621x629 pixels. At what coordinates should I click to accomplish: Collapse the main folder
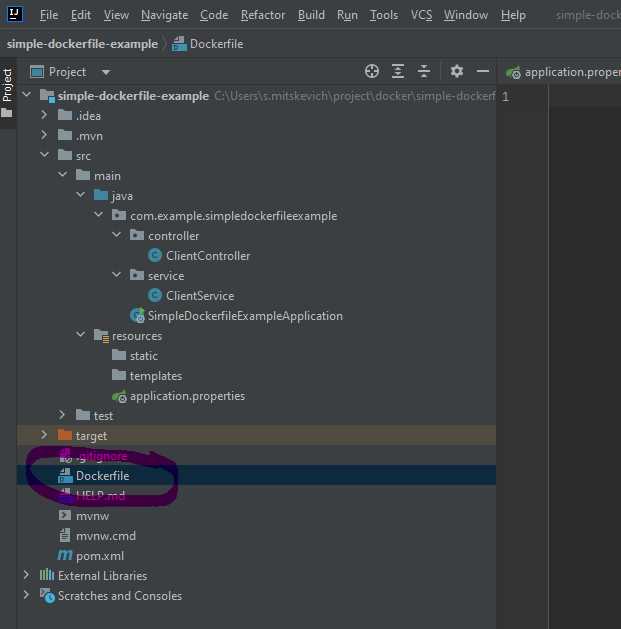tap(63, 174)
